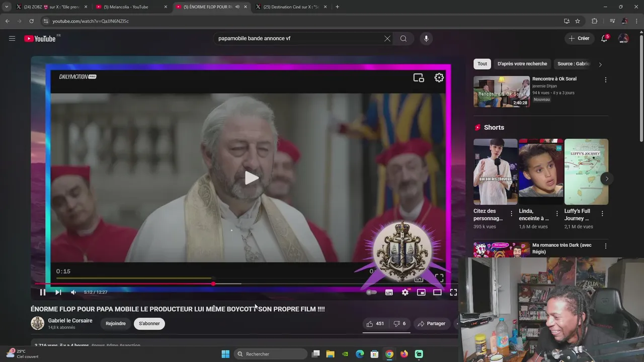Clear the search query with the X icon
The image size is (644, 362).
click(387, 38)
